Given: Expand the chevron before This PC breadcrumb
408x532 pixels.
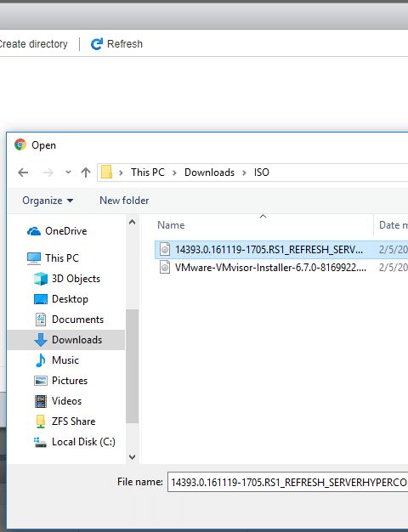Looking at the screenshot, I should pyautogui.click(x=121, y=173).
